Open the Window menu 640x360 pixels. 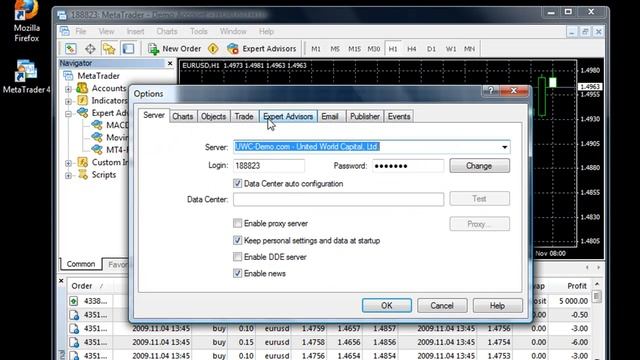tap(233, 31)
